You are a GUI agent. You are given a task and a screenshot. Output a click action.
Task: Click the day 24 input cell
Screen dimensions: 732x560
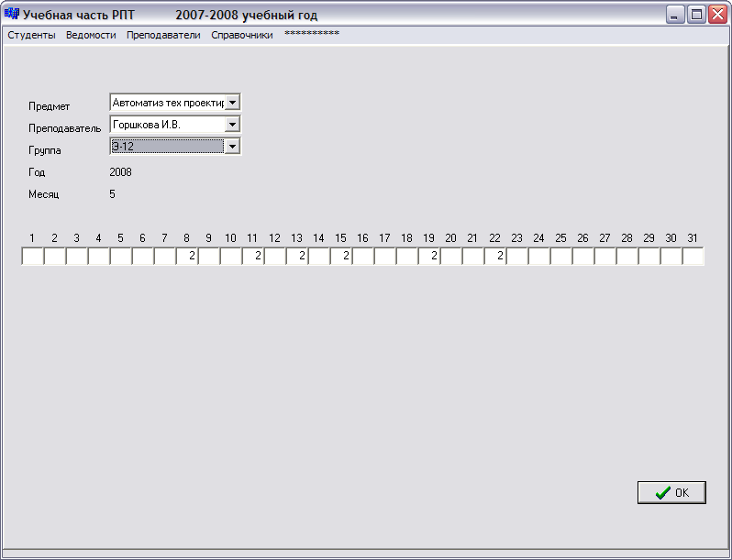point(539,256)
